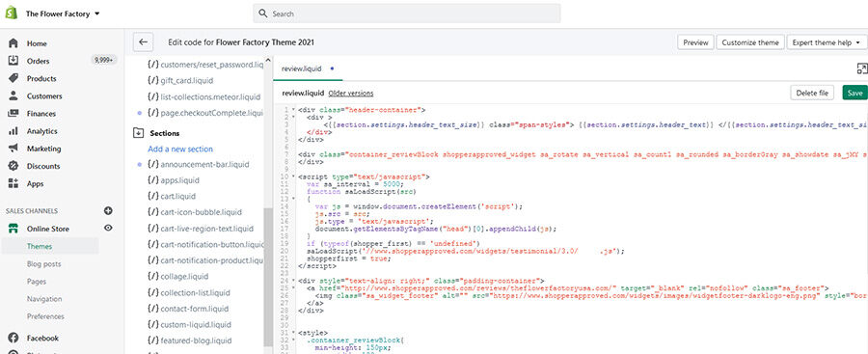868x354 pixels.
Task: Click the Products tag icon
Action: click(x=14, y=78)
